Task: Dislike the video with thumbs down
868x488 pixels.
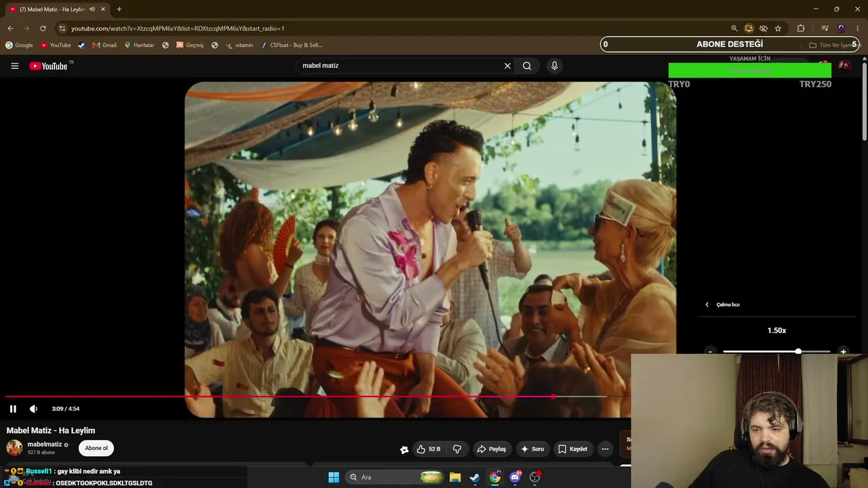Action: point(457,449)
